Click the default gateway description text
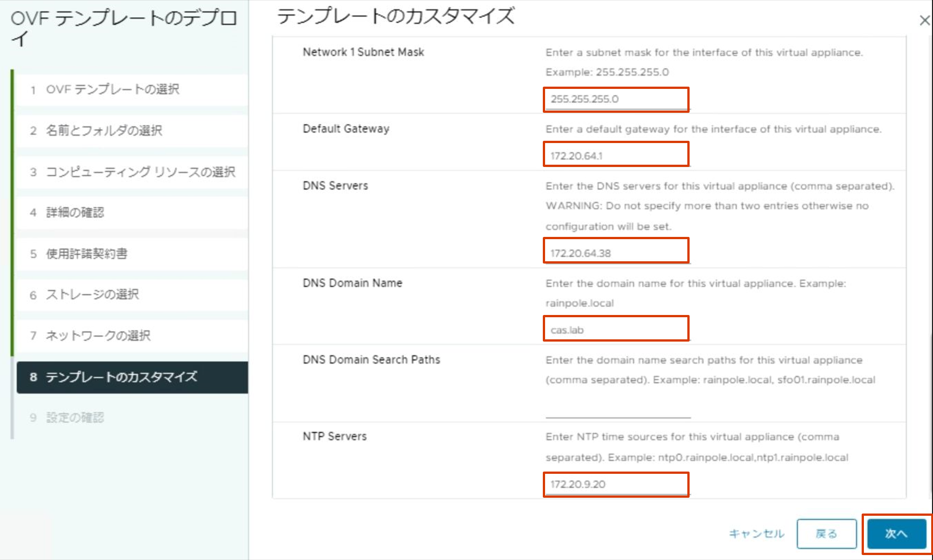933x560 pixels. point(714,130)
